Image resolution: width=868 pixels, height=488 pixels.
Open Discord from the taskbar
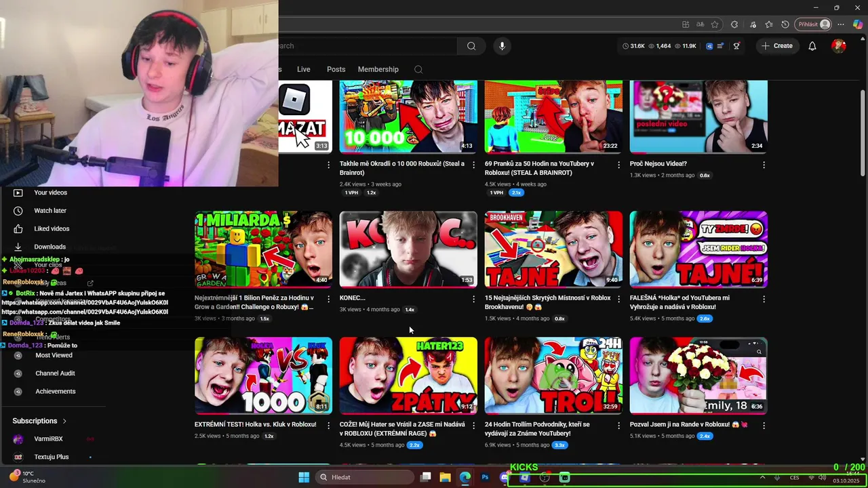pyautogui.click(x=504, y=477)
